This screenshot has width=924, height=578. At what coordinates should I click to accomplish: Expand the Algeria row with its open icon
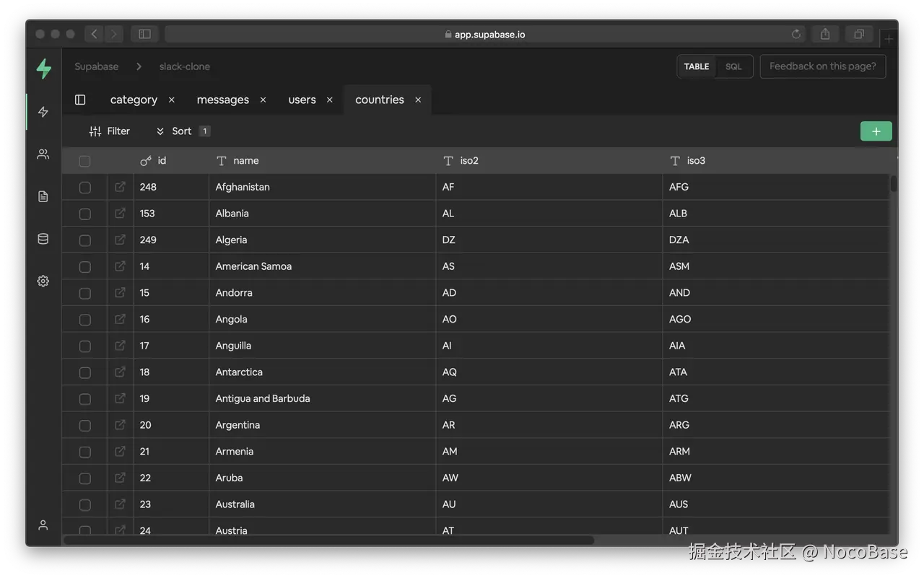(x=120, y=240)
